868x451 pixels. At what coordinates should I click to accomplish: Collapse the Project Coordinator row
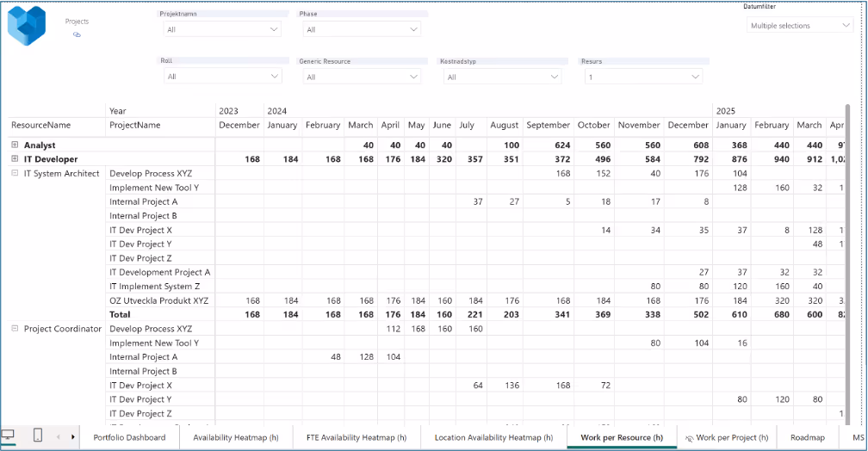pos(15,328)
